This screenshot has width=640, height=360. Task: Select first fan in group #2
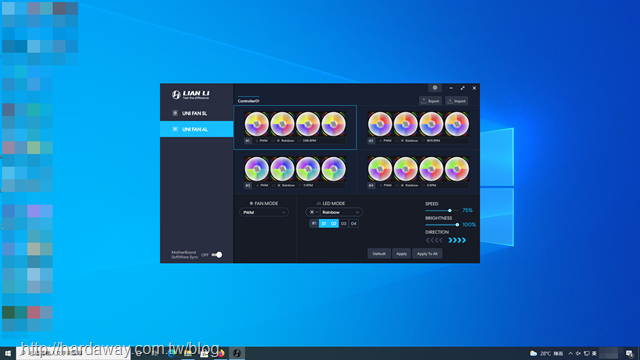tap(380, 124)
